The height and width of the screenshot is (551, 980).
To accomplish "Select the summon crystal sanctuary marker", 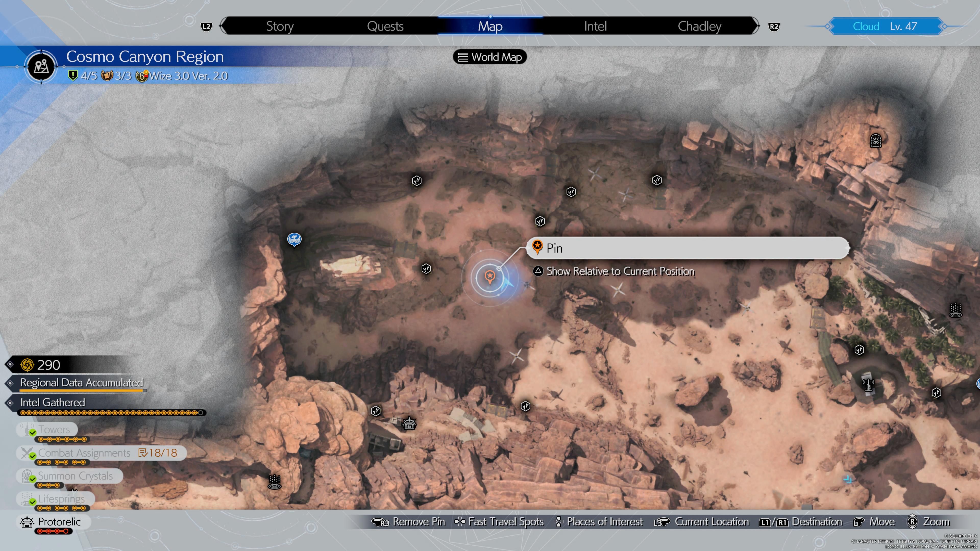I will coord(876,140).
